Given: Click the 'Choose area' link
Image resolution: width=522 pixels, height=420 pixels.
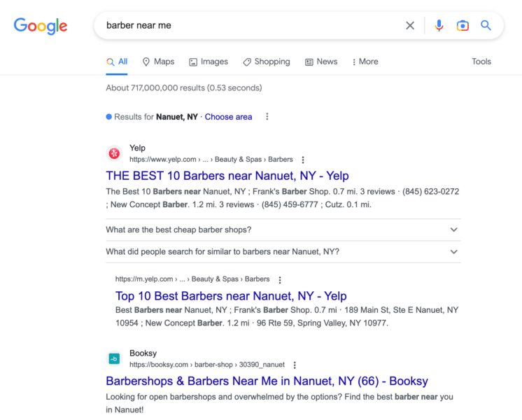Looking at the screenshot, I should (x=228, y=117).
